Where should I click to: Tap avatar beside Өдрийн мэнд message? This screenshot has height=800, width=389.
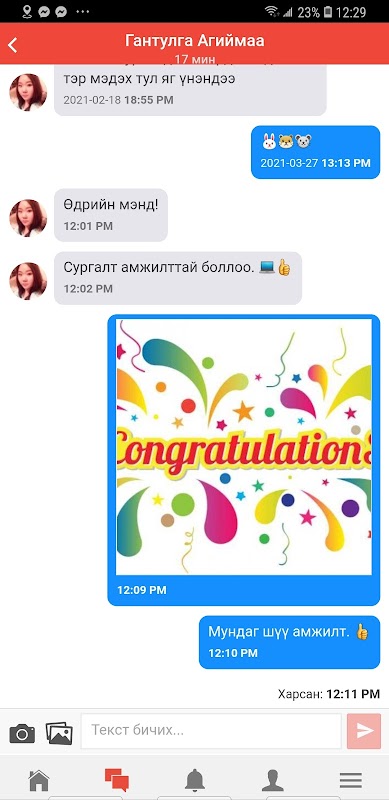click(28, 218)
